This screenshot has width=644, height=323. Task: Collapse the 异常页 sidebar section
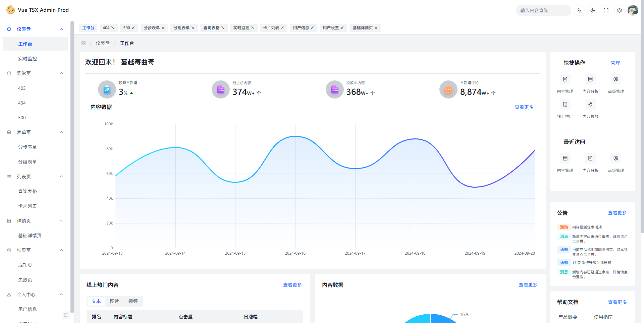pyautogui.click(x=61, y=73)
